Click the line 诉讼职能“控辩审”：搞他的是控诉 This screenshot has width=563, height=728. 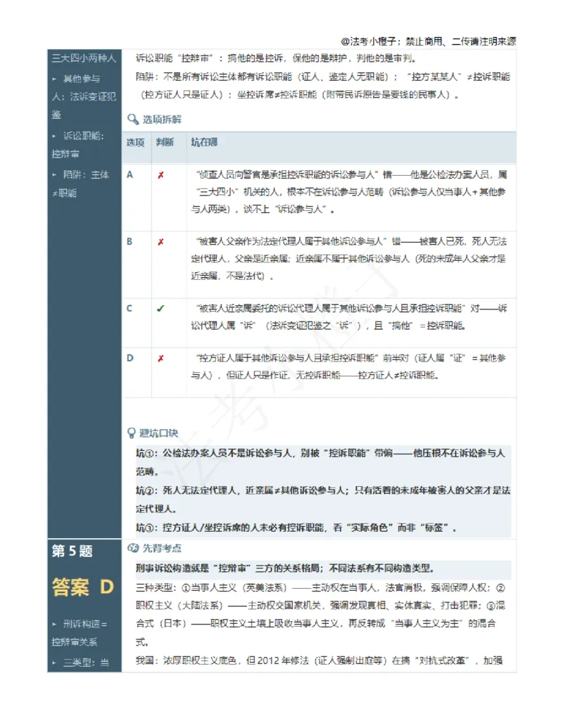pyautogui.click(x=276, y=58)
